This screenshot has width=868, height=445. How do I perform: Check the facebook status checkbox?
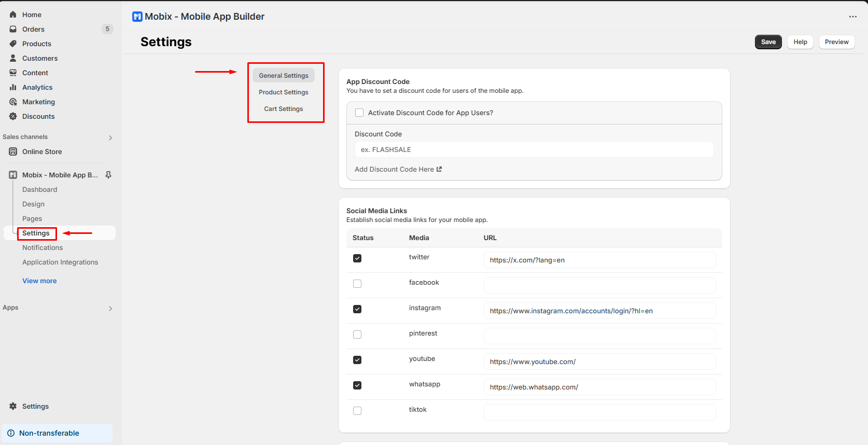(x=357, y=284)
